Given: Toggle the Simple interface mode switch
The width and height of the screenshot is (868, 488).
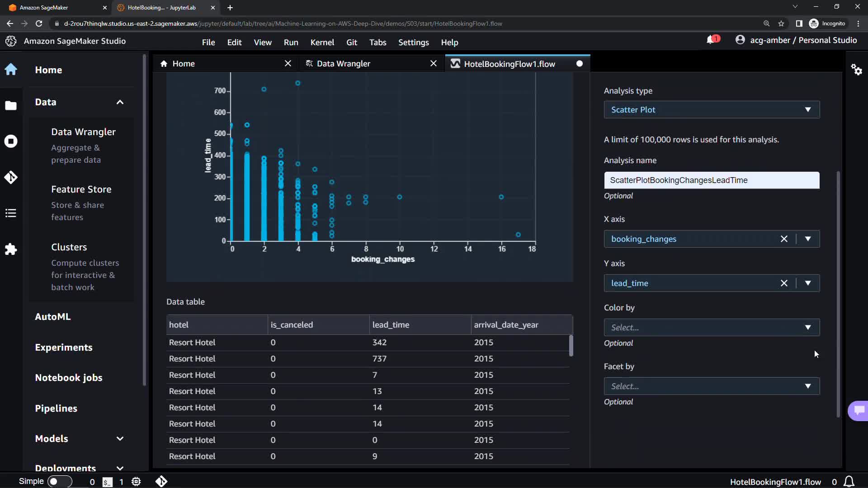Looking at the screenshot, I should point(59,482).
